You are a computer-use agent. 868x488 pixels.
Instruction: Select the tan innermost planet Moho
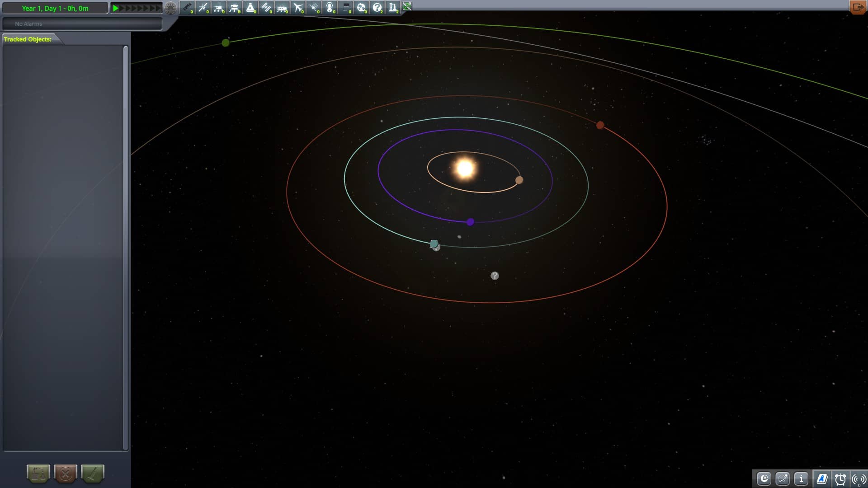519,180
